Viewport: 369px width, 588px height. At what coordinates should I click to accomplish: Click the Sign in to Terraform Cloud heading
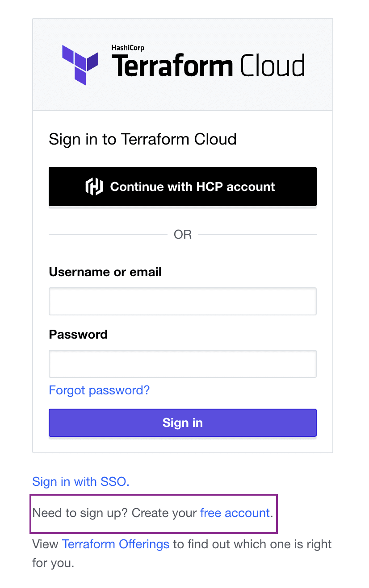click(142, 139)
